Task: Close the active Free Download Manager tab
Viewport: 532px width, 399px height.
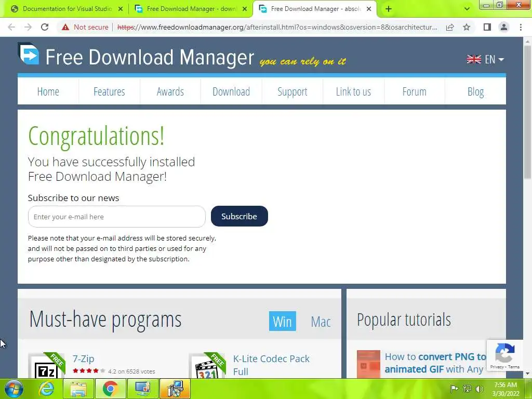Action: tap(369, 9)
